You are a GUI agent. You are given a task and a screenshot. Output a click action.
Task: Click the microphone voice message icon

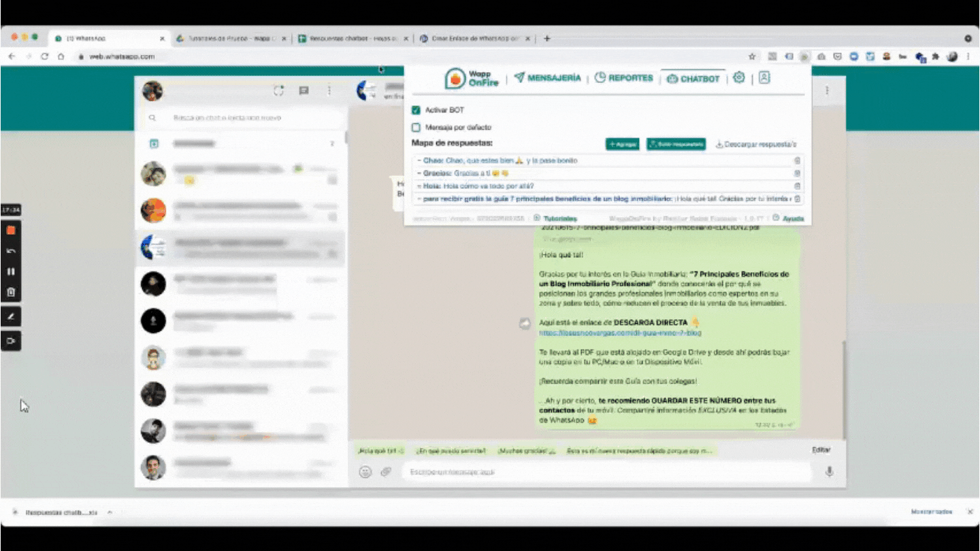[829, 471]
